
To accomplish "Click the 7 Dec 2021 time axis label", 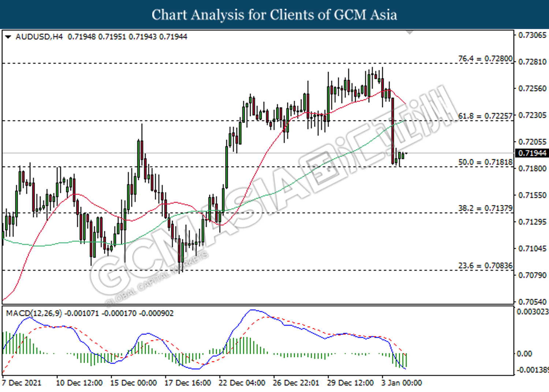I will point(22,383).
